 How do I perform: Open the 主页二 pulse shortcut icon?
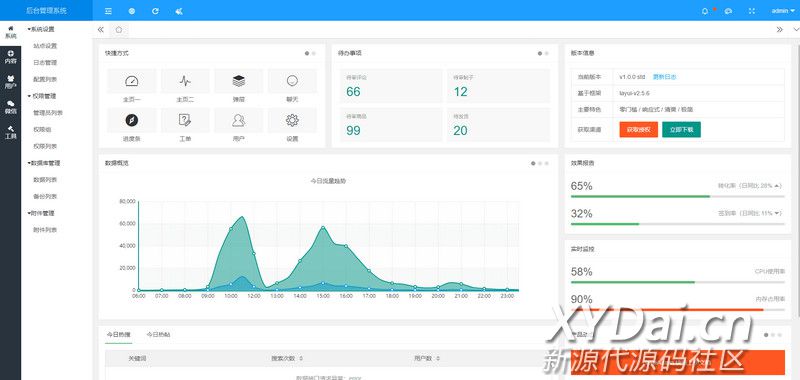pyautogui.click(x=185, y=81)
